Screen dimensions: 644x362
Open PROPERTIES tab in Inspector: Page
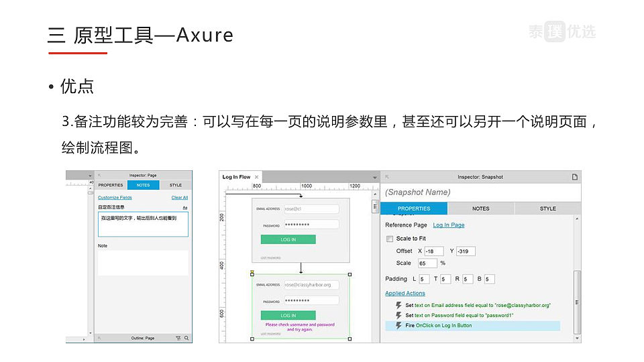[x=111, y=185]
